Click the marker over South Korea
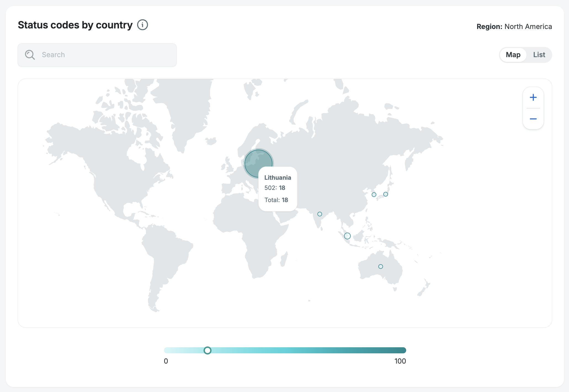The image size is (569, 392). (x=374, y=195)
